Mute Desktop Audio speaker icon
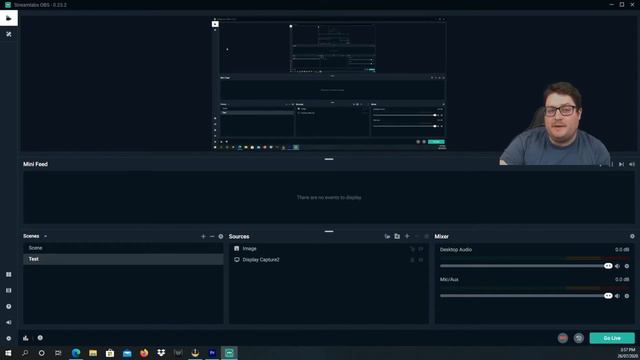This screenshot has height=360, width=640. (618, 266)
